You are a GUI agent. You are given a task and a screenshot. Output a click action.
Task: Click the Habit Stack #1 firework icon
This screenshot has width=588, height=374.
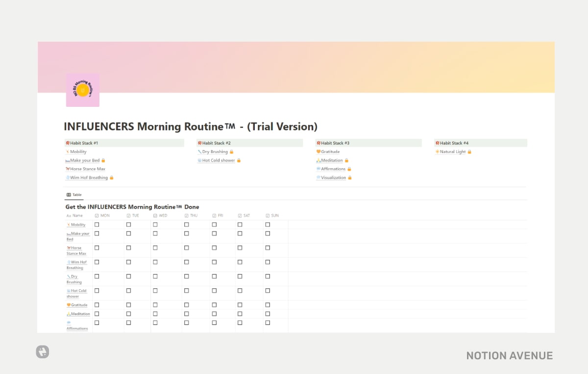point(68,143)
